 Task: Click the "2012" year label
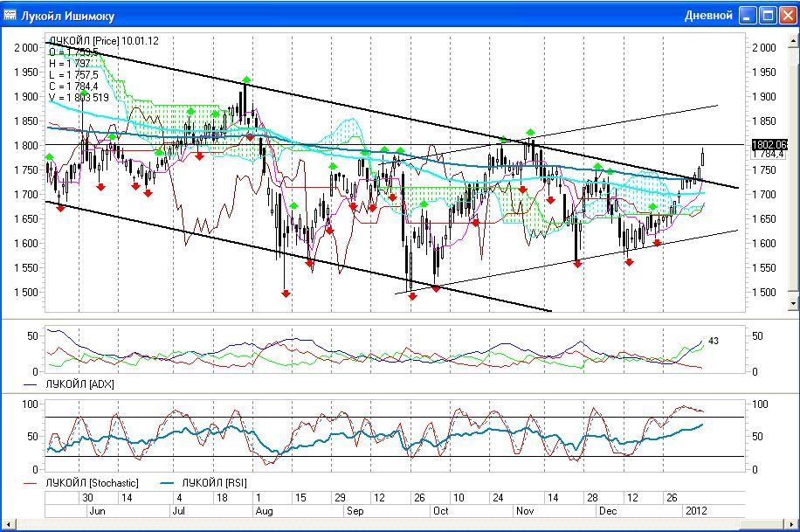tap(696, 511)
